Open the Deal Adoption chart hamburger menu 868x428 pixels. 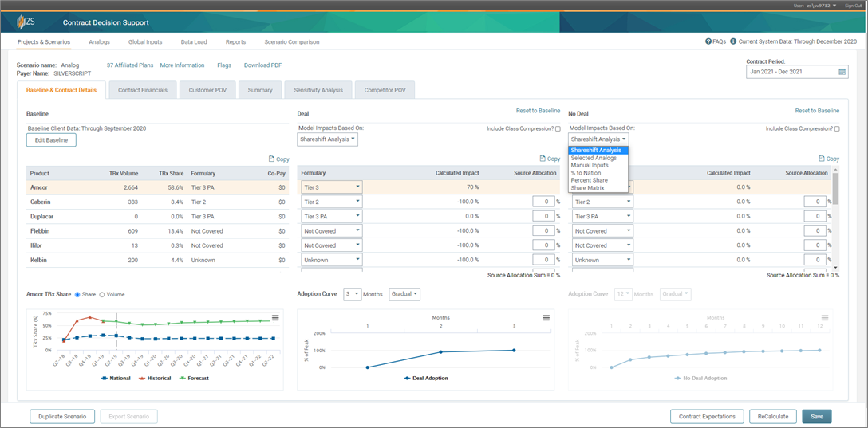coord(546,317)
